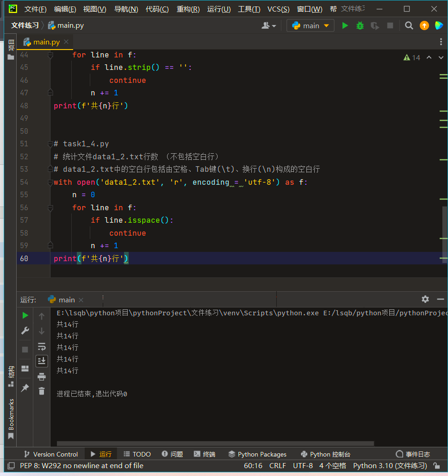Start debugging with the bug icon
The width and height of the screenshot is (448, 476).
[x=360, y=25]
